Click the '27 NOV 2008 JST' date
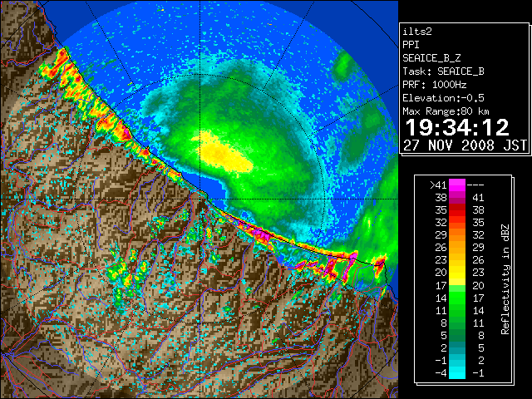Image resolution: width=532 pixels, height=399 pixels. pyautogui.click(x=465, y=145)
